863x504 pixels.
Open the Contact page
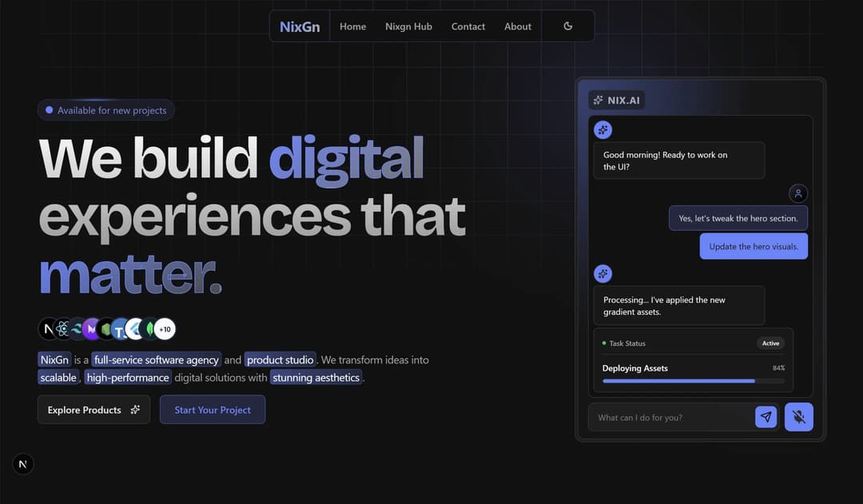pyautogui.click(x=468, y=26)
